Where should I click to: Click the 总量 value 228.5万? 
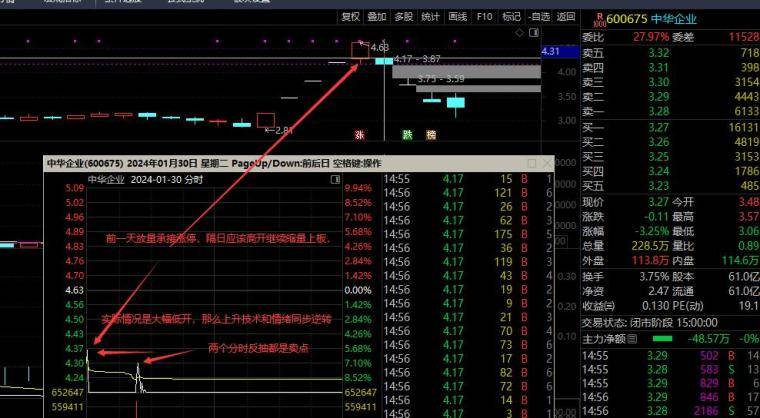[x=650, y=246]
